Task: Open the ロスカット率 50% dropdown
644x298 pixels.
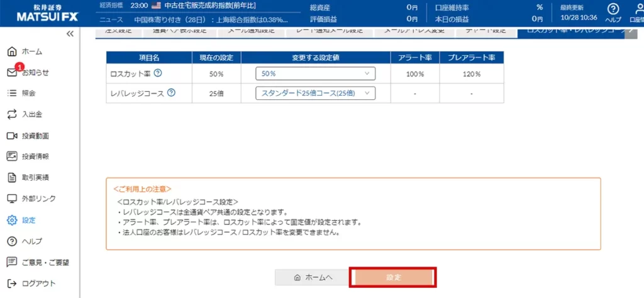Action: tap(316, 74)
